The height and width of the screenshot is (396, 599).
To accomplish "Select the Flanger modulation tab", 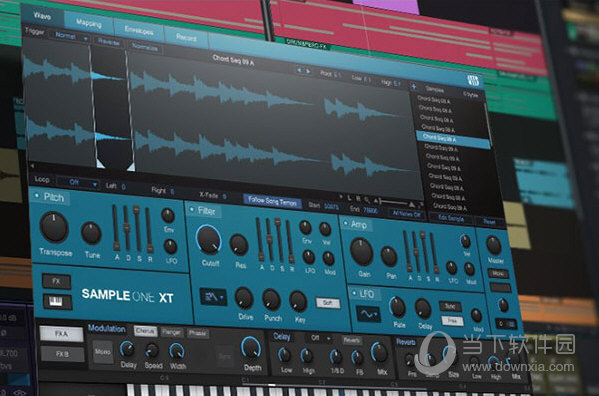I will 171,333.
